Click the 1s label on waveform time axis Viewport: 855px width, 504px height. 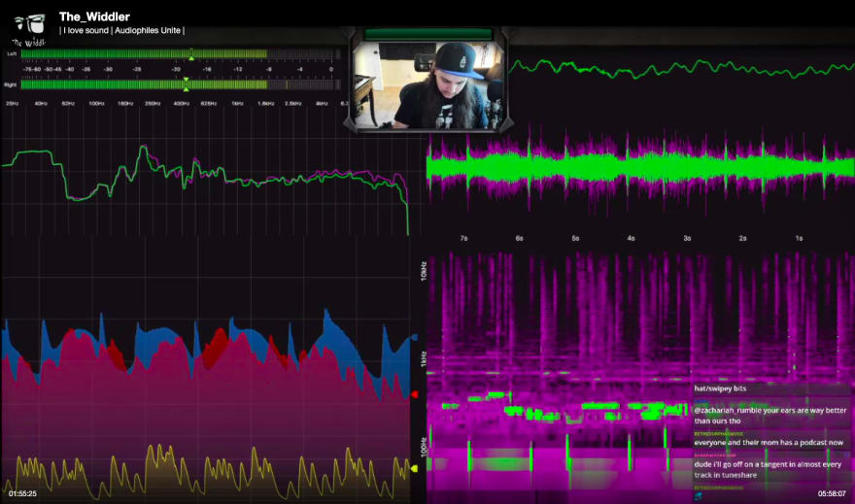click(x=799, y=239)
